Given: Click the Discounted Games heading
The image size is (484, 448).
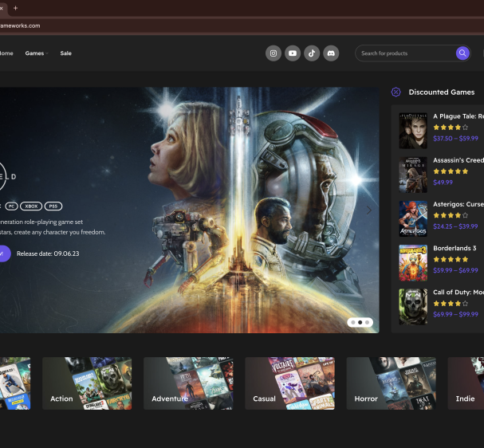Looking at the screenshot, I should pos(442,92).
